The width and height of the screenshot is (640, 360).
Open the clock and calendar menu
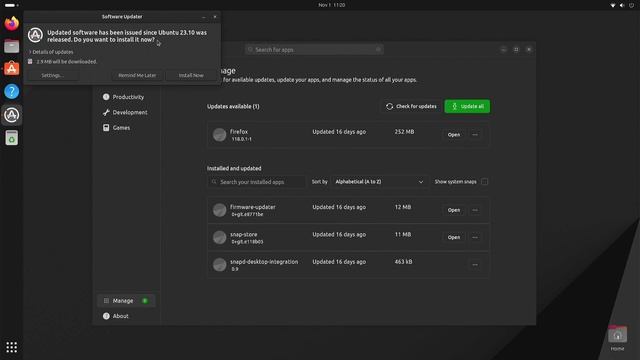pyautogui.click(x=331, y=5)
